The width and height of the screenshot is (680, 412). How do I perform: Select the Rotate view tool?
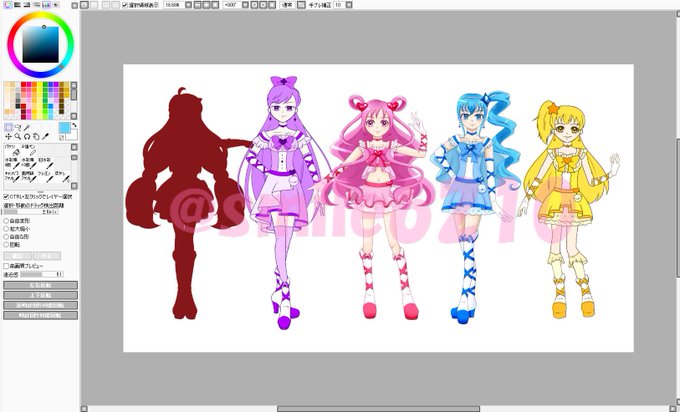(x=27, y=137)
